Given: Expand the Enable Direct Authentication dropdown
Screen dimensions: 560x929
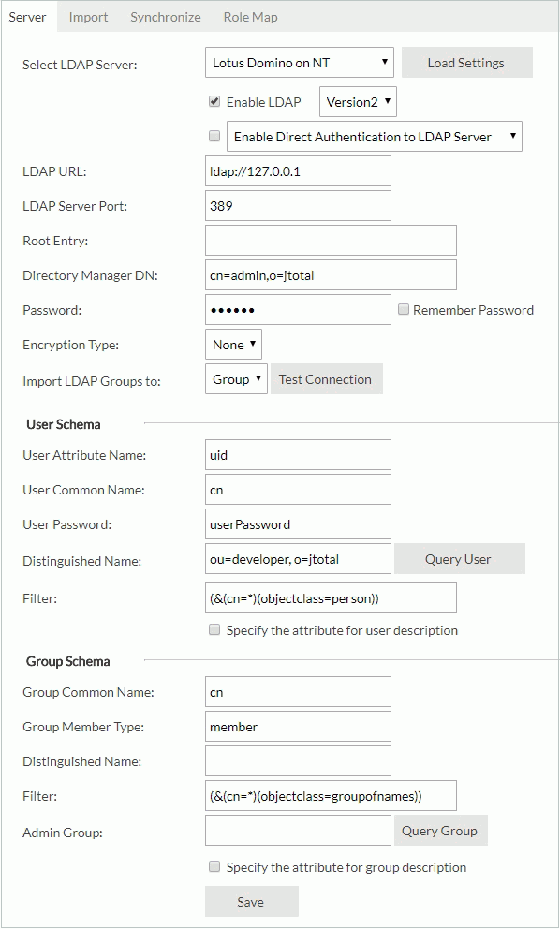Looking at the screenshot, I should coord(374,136).
